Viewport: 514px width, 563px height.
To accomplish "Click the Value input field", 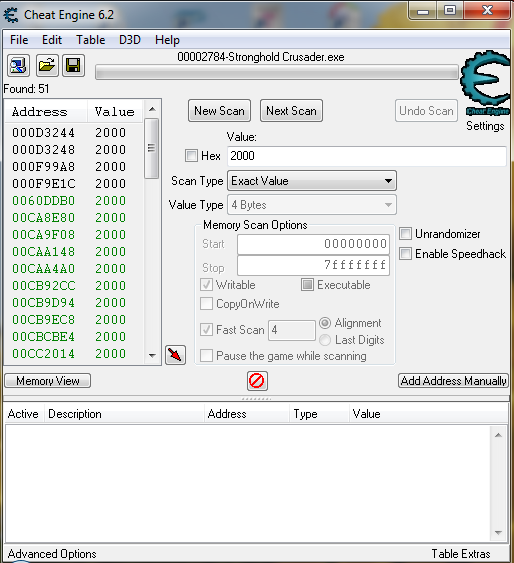I will (367, 156).
